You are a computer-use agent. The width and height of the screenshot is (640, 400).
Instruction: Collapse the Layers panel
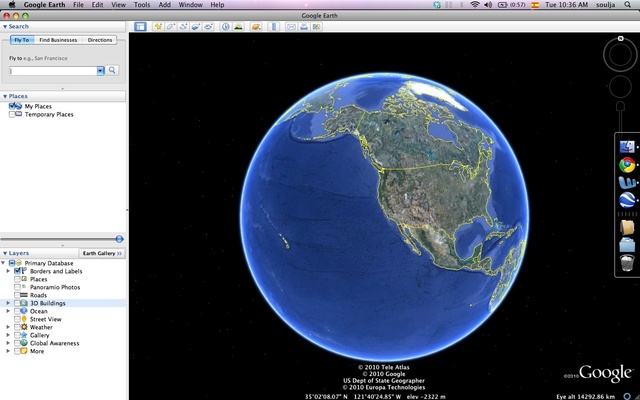coord(5,253)
